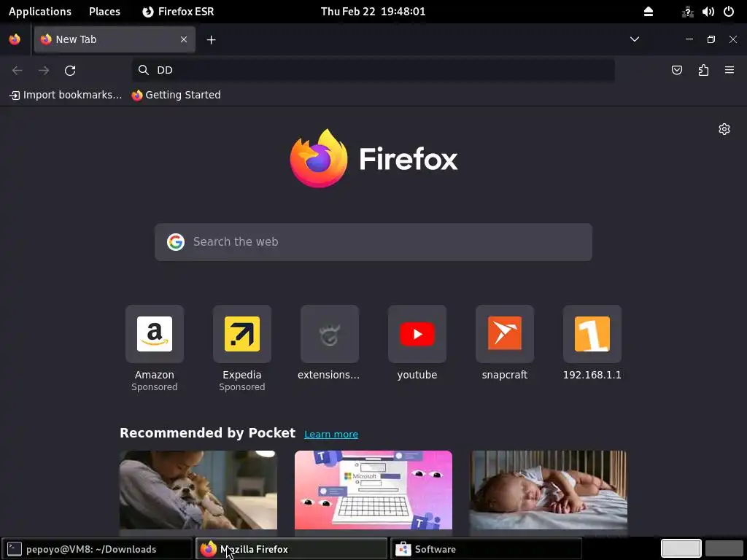The image size is (747, 560).
Task: Switch to pepoyo@VM8 terminal in taskbar
Action: pyautogui.click(x=97, y=549)
